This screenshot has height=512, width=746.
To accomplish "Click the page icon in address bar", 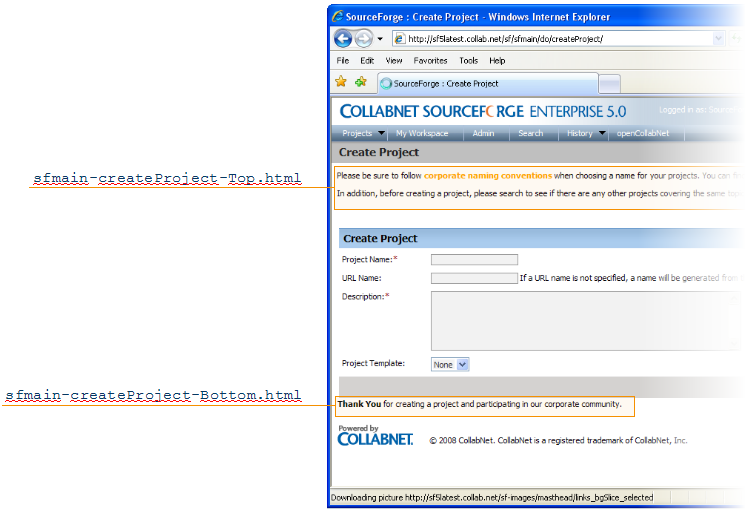I will [x=400, y=39].
